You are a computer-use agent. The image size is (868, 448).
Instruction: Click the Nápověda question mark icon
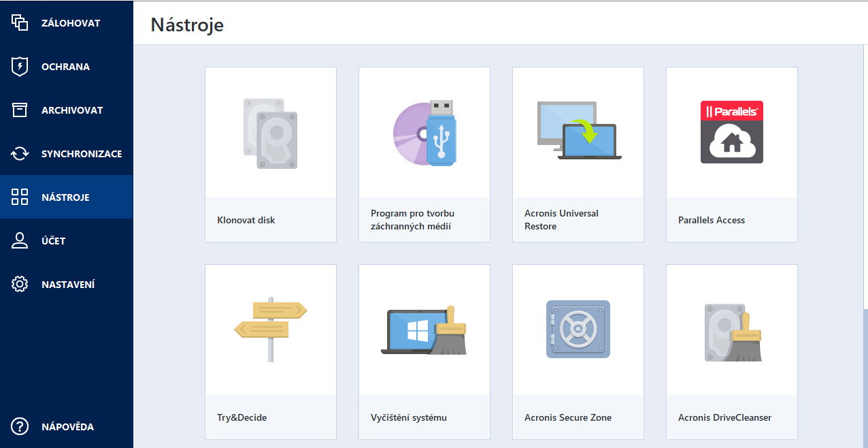point(20,427)
